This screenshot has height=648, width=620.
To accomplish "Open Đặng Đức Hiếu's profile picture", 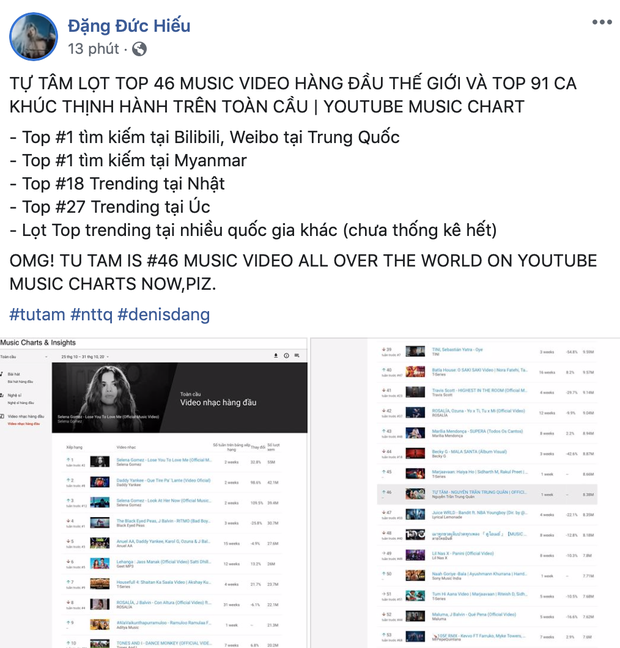I will (33, 36).
